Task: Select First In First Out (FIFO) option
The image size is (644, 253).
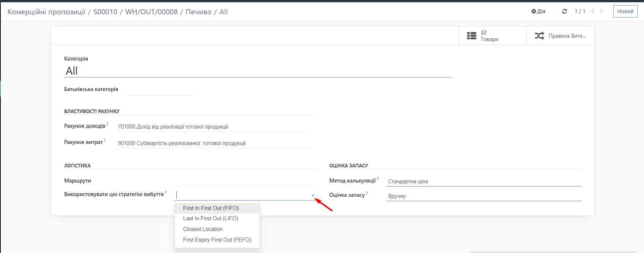Action: pyautogui.click(x=211, y=208)
